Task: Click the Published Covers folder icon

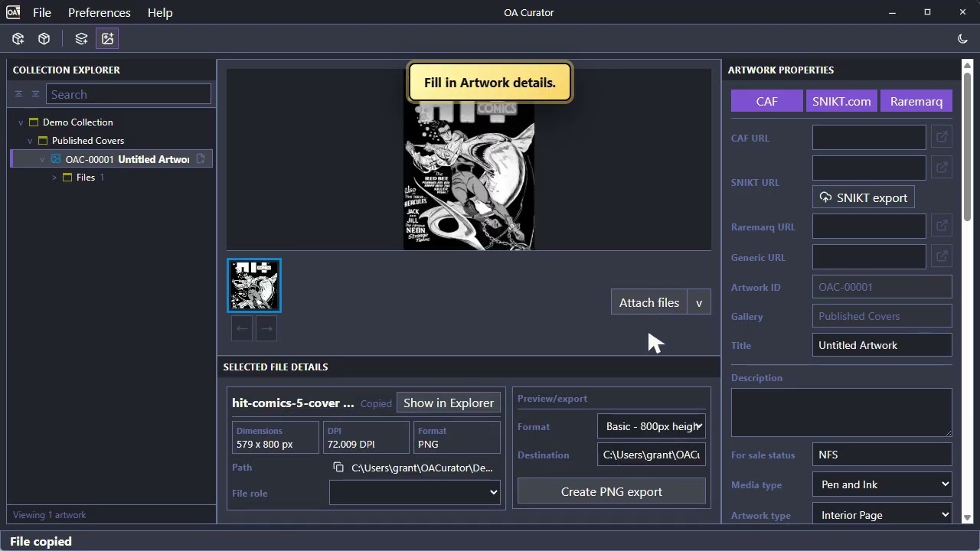Action: 43,141
